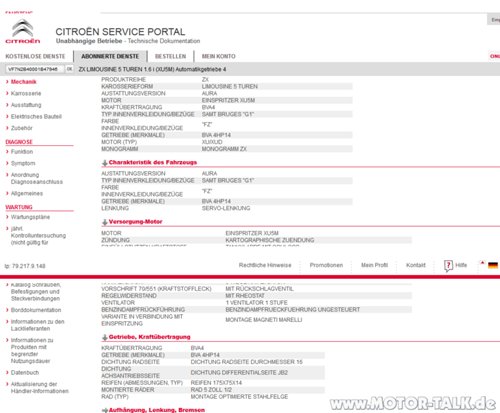This screenshot has width=500, height=413.
Task: Click MONTAGE OPTIMIERTE STAHLFELGE value
Action: click(239, 397)
